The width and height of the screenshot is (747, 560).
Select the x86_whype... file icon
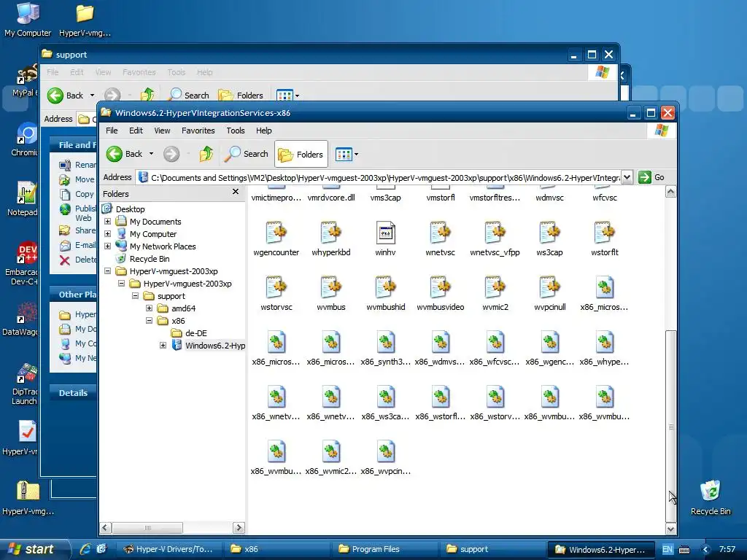coord(605,343)
